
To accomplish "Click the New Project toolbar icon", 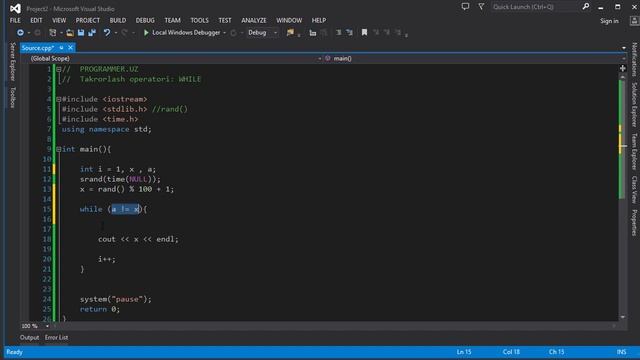I will (x=53, y=33).
